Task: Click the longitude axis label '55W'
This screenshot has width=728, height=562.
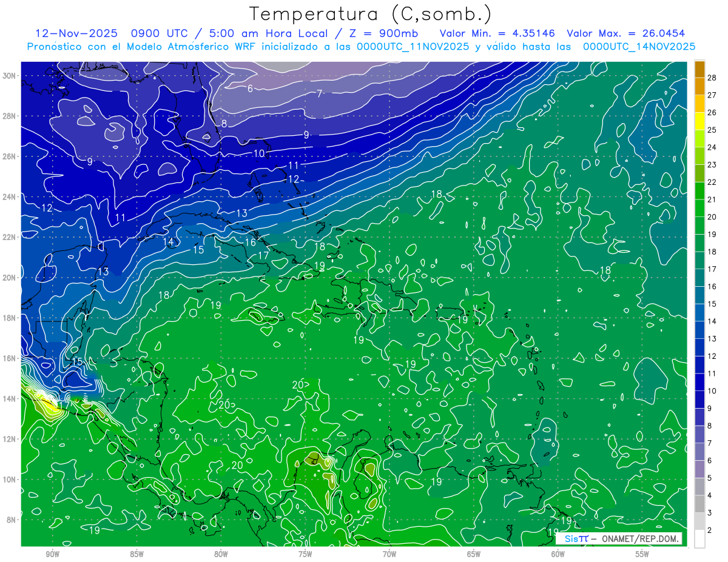Action: (x=642, y=554)
